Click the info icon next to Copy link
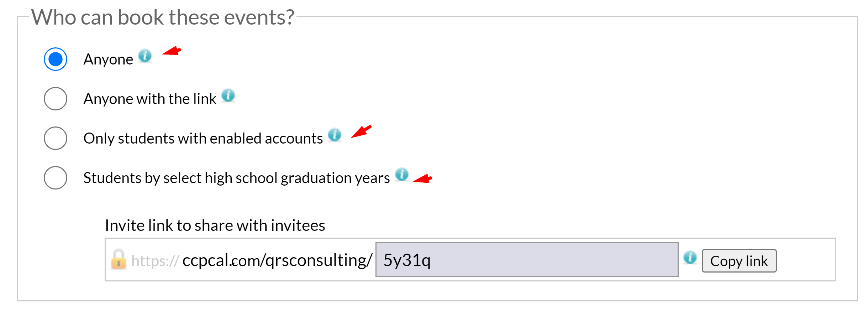Screen dimensions: 868x311 click(x=690, y=257)
